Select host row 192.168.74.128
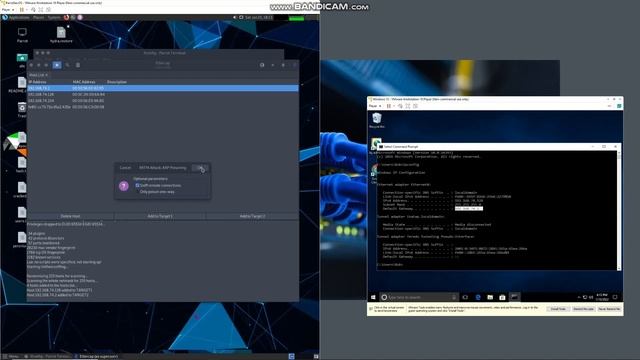This screenshot has height=360, width=640. point(163,94)
